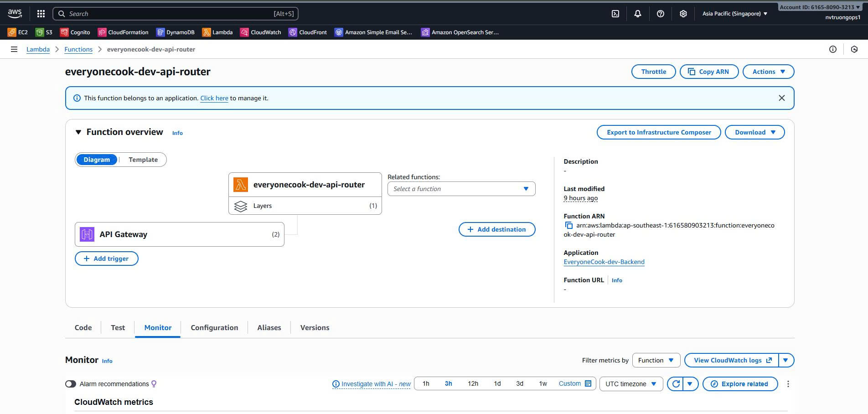This screenshot has width=868, height=414.
Task: Open the notifications bell
Action: (638, 14)
